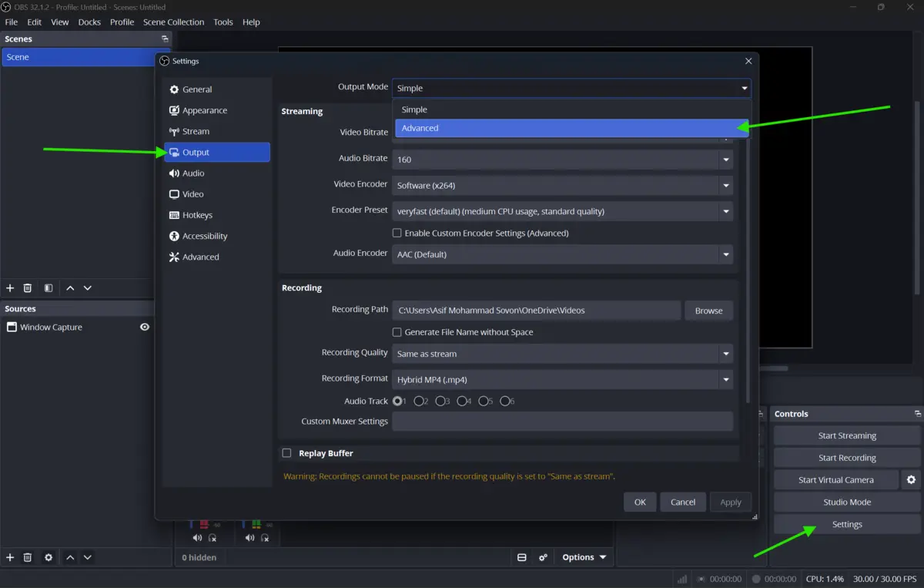Expand the mixer Options dropdown
924x588 pixels.
click(584, 557)
